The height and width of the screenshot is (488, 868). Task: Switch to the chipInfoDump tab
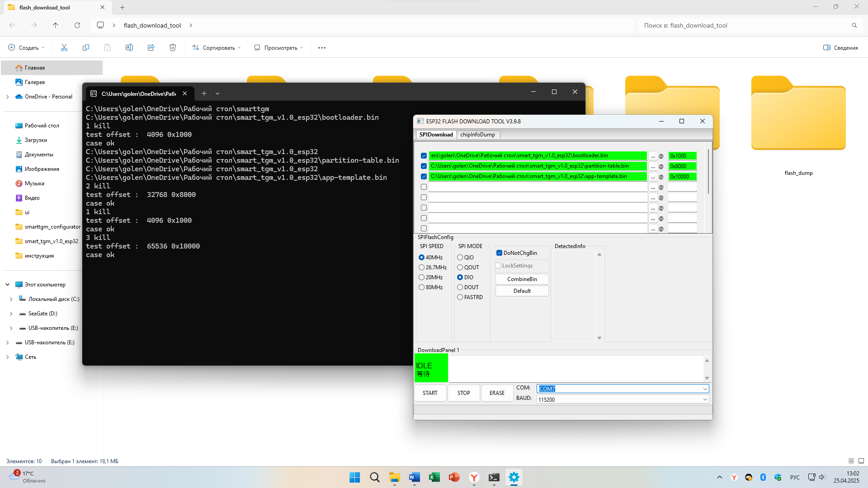477,135
